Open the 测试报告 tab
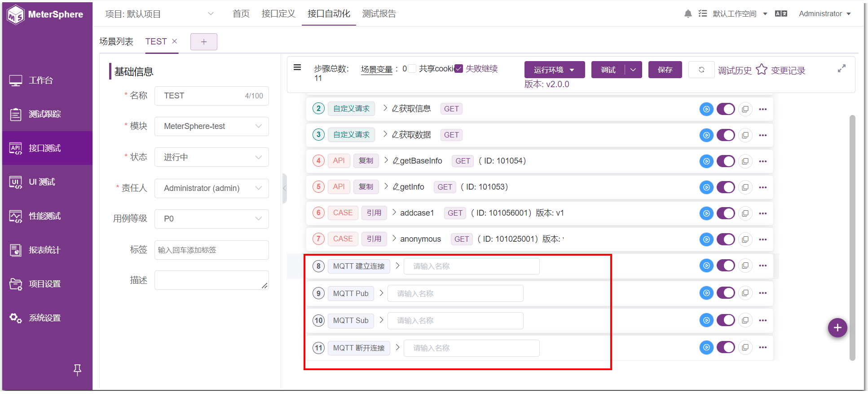Screen dimensions: 868x394 pyautogui.click(x=379, y=14)
